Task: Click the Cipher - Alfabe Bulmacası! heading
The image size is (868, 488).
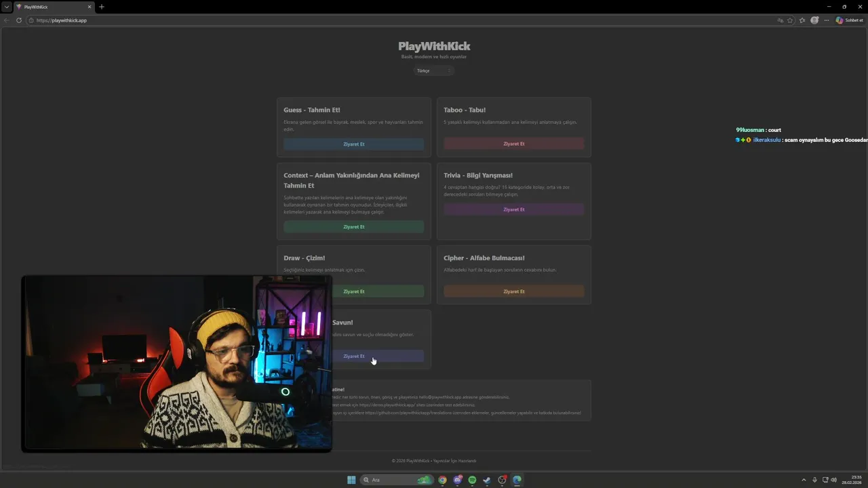Action: pos(484,258)
